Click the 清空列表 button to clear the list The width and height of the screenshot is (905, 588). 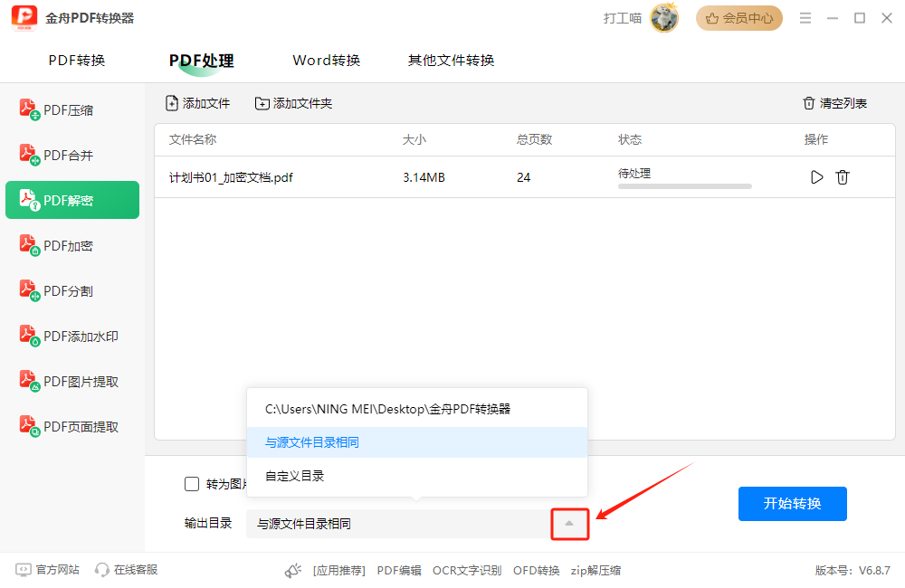tap(834, 103)
